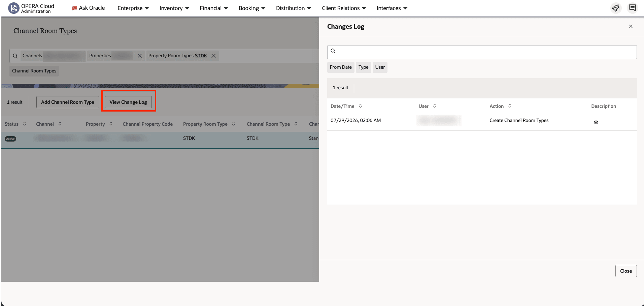
Task: Open the messages panel icon in header
Action: tap(633, 8)
